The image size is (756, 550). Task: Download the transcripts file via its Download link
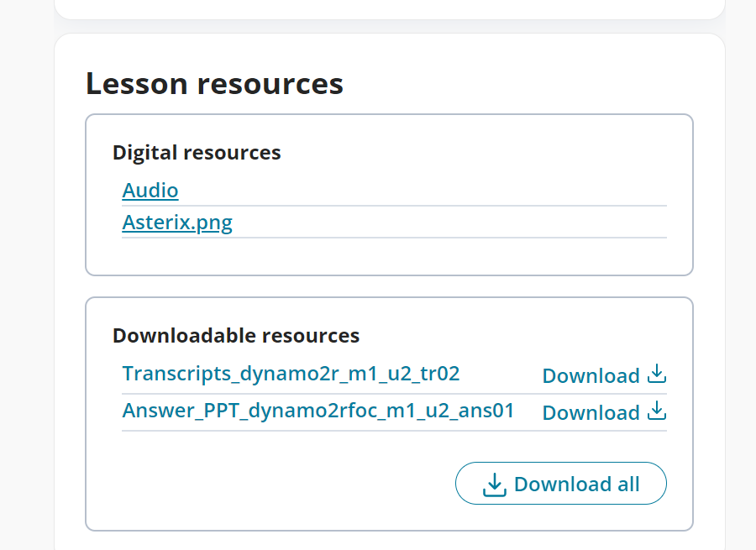pos(591,375)
